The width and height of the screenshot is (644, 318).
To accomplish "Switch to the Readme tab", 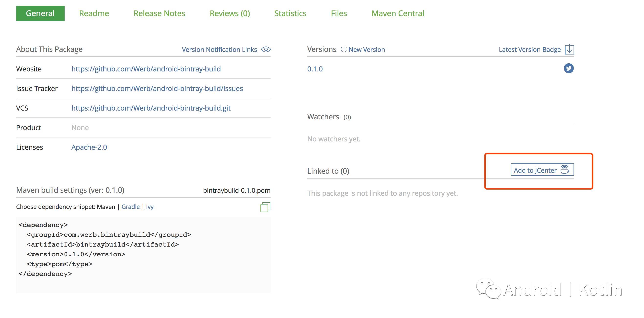I will 94,13.
